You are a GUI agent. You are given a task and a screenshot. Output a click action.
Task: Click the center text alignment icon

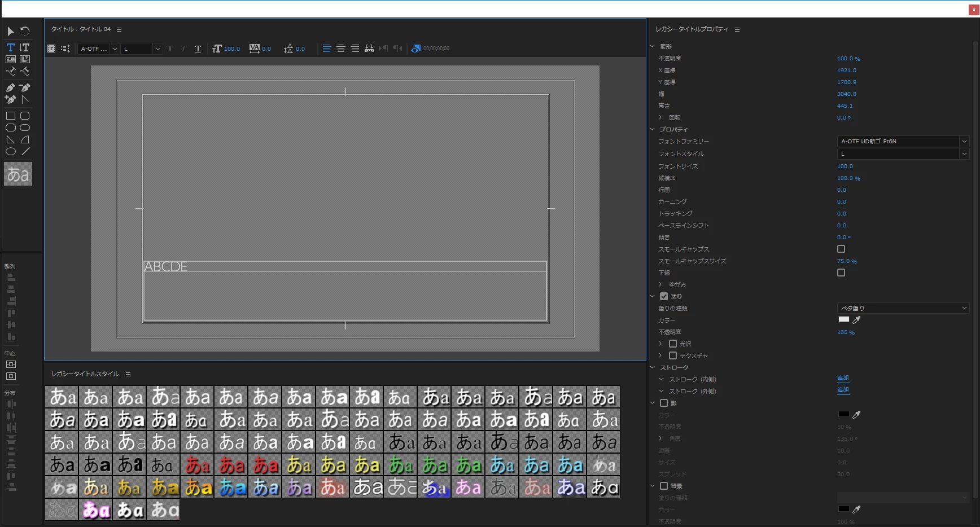[340, 49]
